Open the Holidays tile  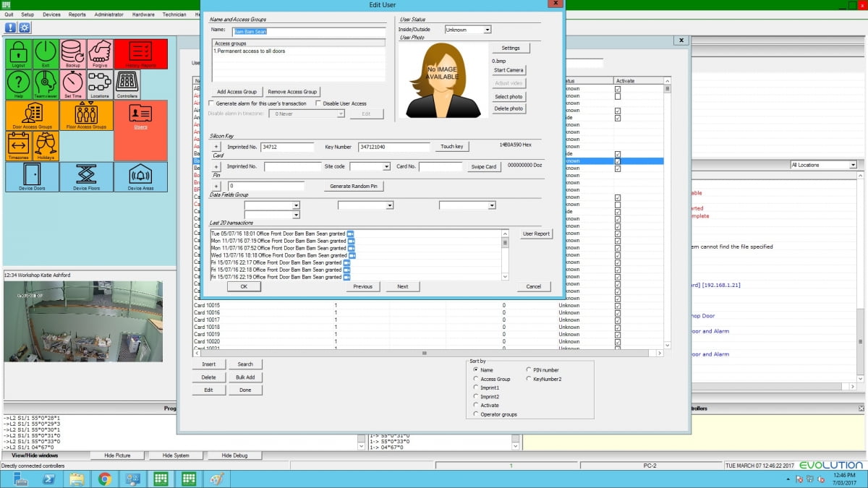(45, 146)
